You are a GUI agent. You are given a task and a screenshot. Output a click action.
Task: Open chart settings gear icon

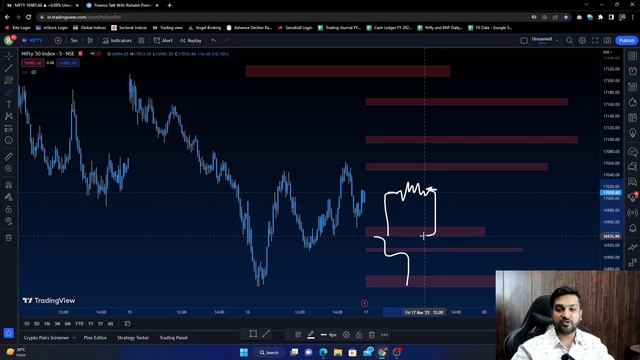(x=582, y=40)
